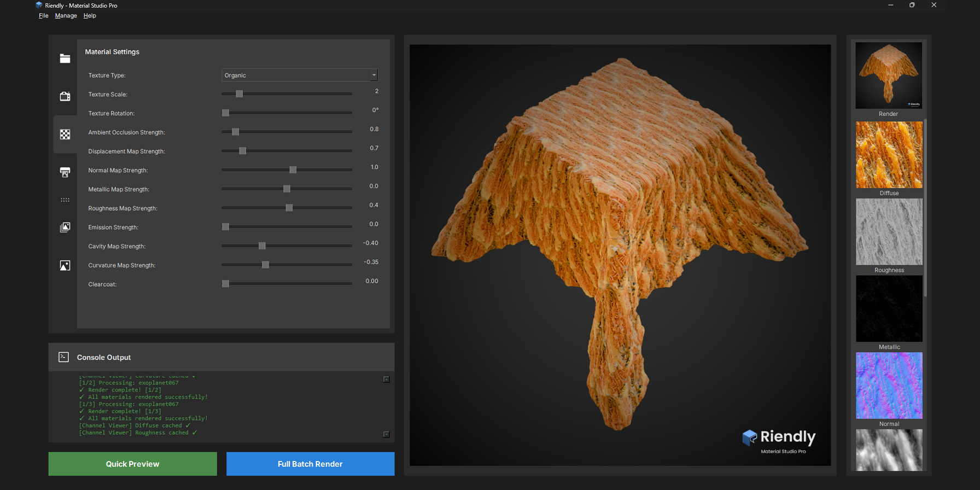Select the Metallic channel thumbnail

889,308
